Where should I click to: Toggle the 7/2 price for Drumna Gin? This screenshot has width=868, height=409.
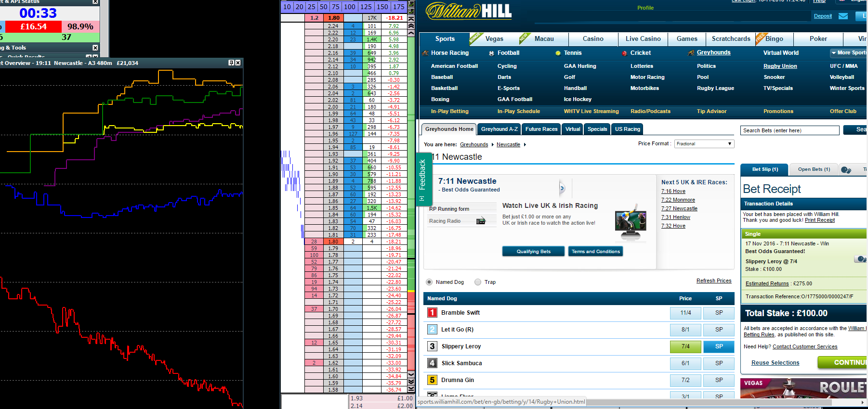pos(685,380)
